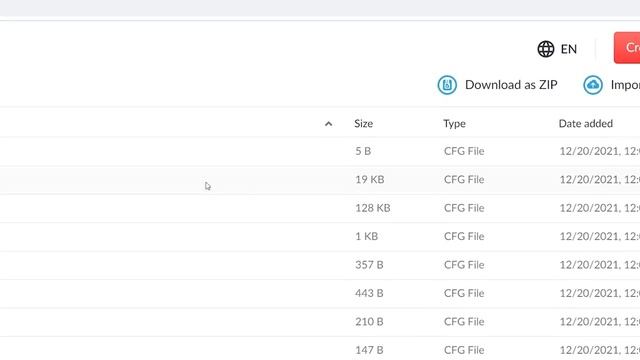Select the 443 B CFG file row

point(320,293)
